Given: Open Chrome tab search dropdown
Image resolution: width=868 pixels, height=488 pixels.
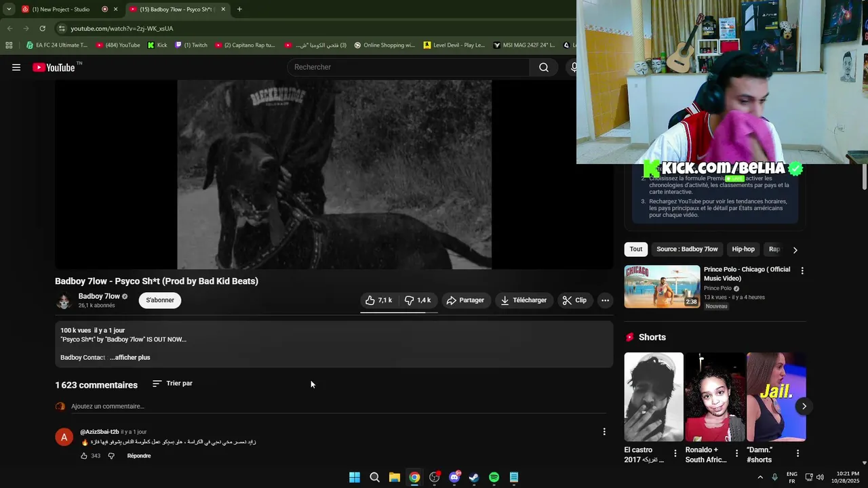Looking at the screenshot, I should (x=8, y=9).
